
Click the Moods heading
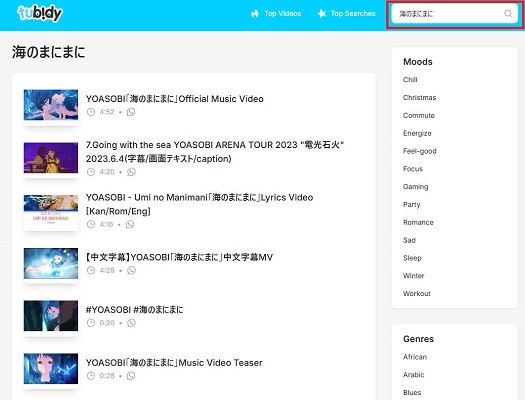pyautogui.click(x=418, y=62)
